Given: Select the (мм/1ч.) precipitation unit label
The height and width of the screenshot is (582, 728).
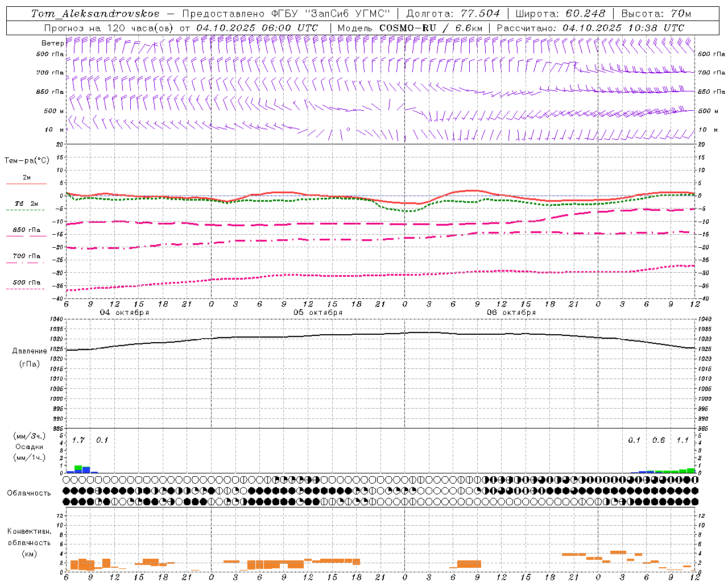Looking at the screenshot, I should (30, 458).
